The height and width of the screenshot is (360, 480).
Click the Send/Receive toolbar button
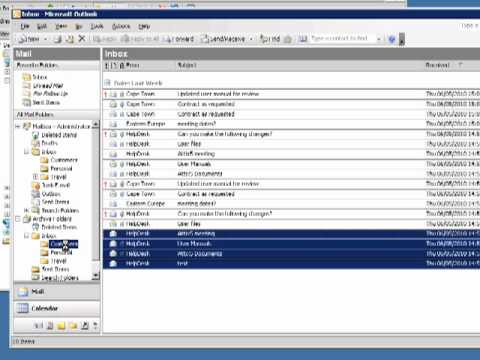point(223,39)
